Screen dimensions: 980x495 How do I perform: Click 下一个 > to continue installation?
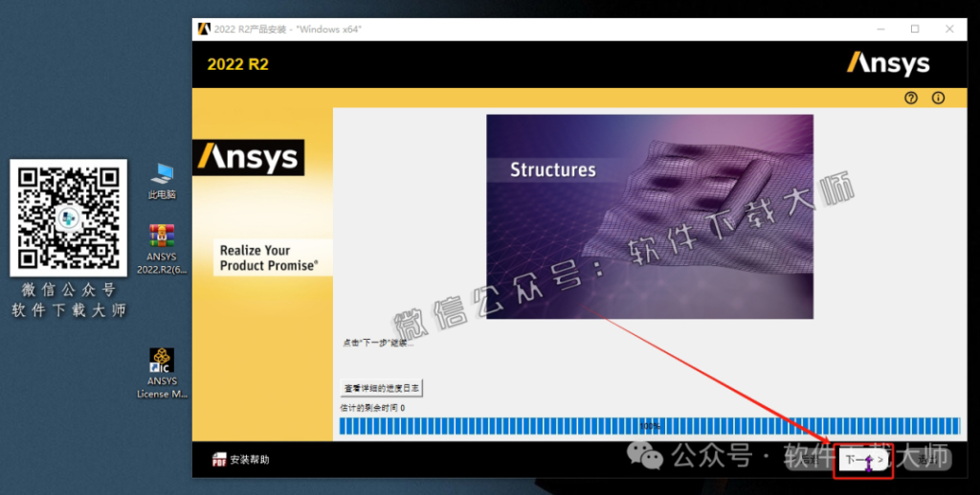click(864, 460)
